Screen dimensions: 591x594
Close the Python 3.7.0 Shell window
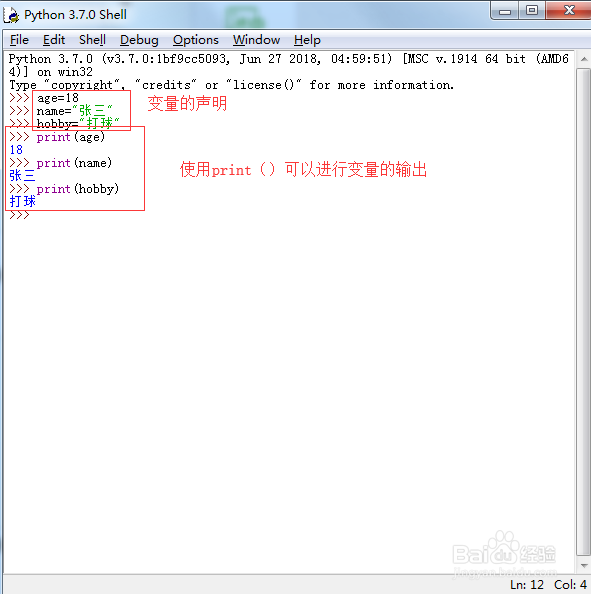[x=569, y=10]
